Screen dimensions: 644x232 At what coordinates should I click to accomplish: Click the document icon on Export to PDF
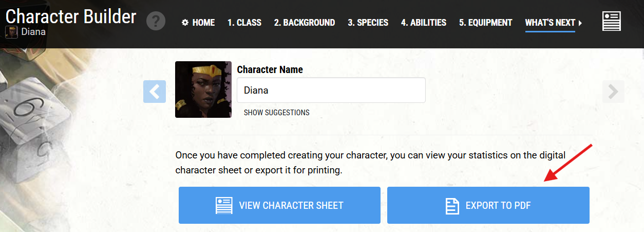pos(452,206)
